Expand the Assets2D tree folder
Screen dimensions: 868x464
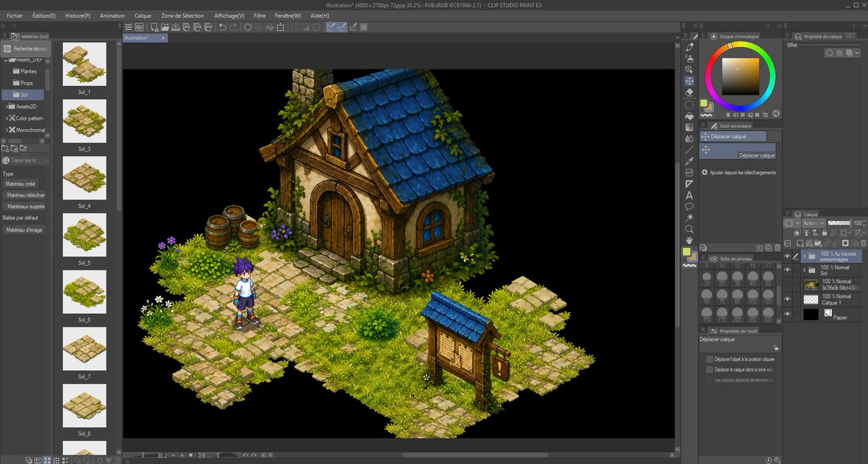pos(8,106)
